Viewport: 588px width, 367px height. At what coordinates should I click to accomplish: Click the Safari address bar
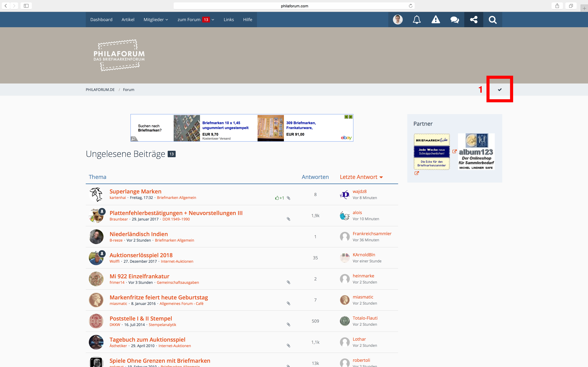294,6
